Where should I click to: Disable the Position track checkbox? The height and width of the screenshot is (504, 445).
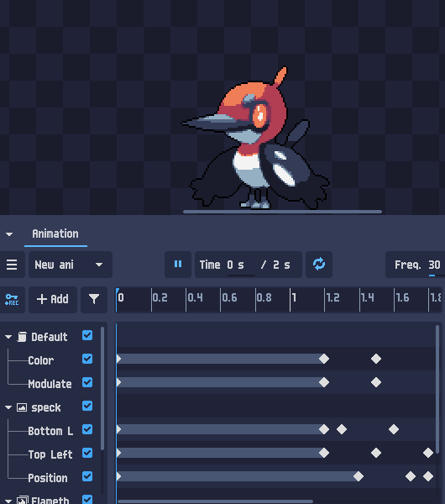click(x=87, y=476)
